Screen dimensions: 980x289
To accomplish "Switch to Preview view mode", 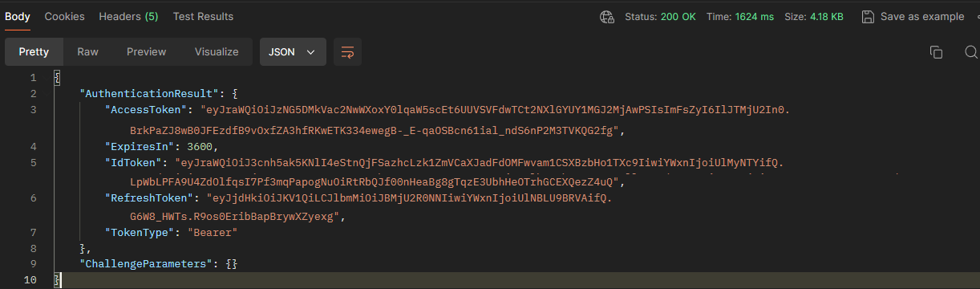I will (x=146, y=51).
